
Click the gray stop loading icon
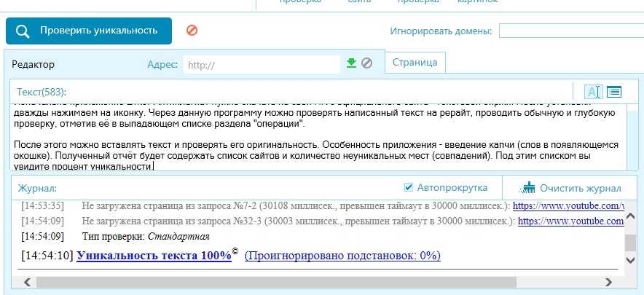tap(367, 63)
